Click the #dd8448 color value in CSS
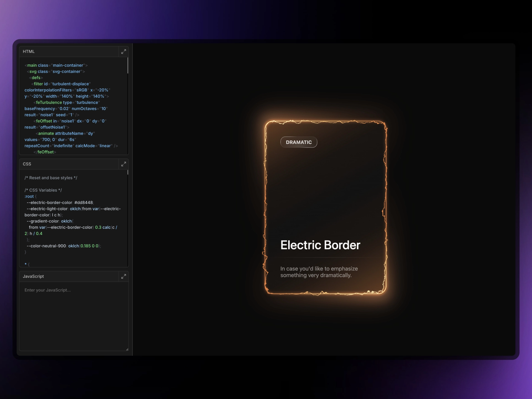This screenshot has width=532, height=399. pyautogui.click(x=84, y=203)
